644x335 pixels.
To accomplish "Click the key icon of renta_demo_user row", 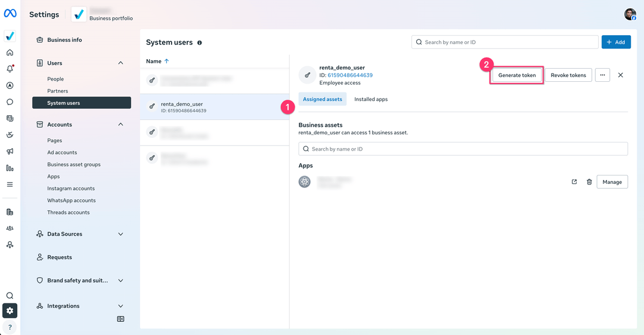I will click(152, 106).
